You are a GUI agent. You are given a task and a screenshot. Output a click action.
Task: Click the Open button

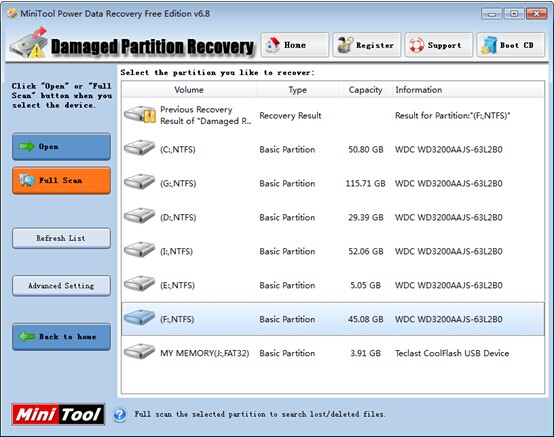[x=61, y=147]
